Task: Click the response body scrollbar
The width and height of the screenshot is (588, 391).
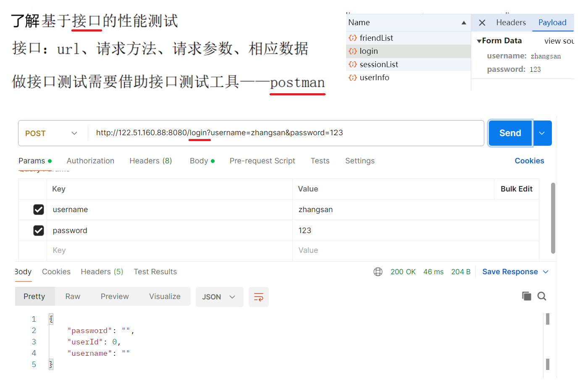Action: coord(548,341)
